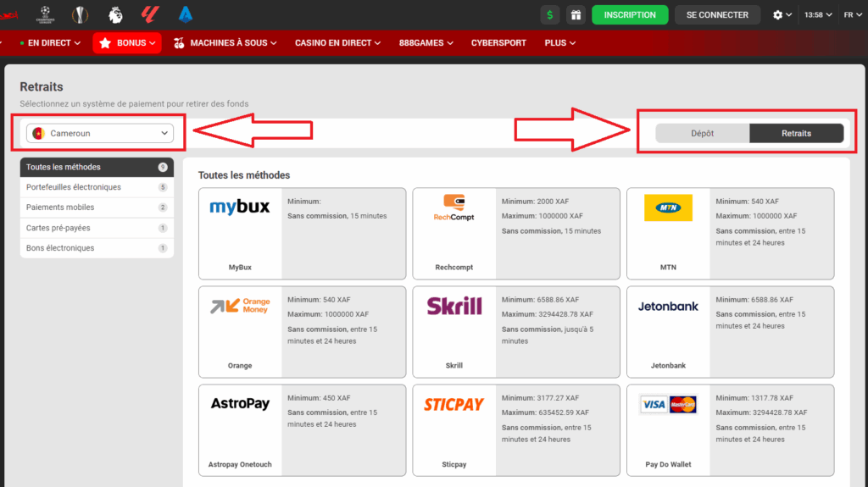This screenshot has height=487, width=868.
Task: Click the gift box bonus icon
Action: tap(576, 15)
